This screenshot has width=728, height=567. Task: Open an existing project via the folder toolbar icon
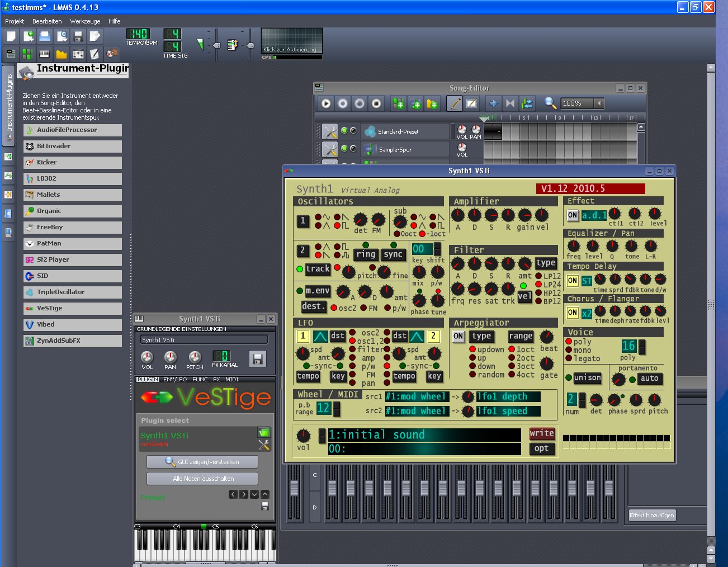click(45, 36)
